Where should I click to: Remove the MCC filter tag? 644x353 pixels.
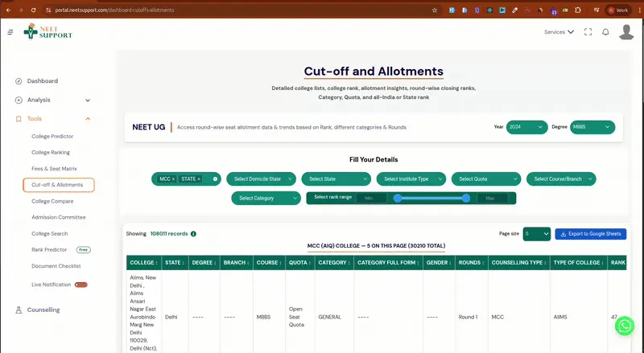point(173,179)
